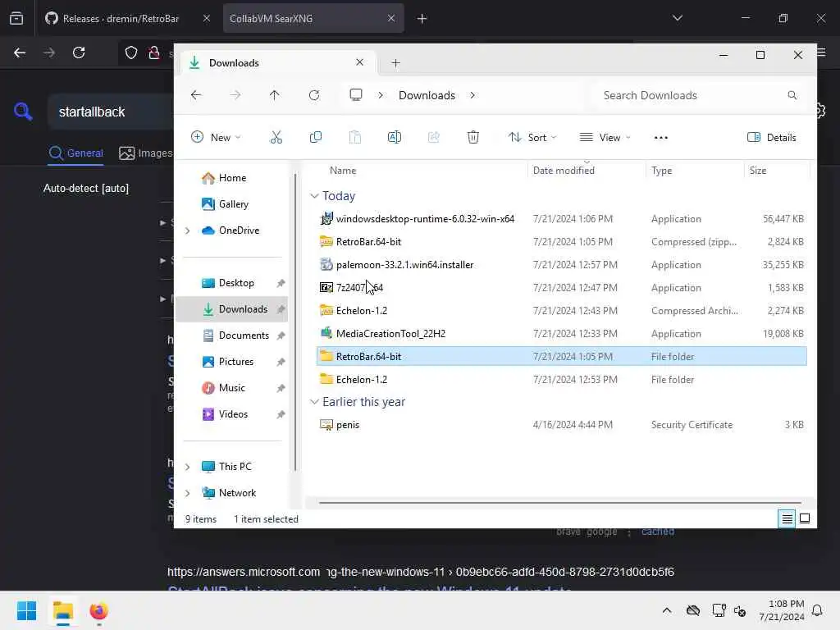
Task: Switch to large thumbnails view in status bar
Action: point(805,518)
